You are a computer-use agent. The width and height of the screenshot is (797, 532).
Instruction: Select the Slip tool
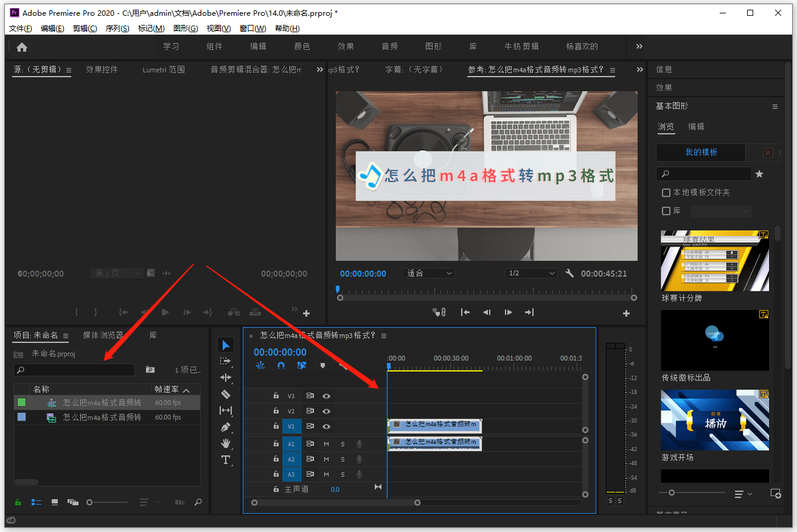point(226,410)
